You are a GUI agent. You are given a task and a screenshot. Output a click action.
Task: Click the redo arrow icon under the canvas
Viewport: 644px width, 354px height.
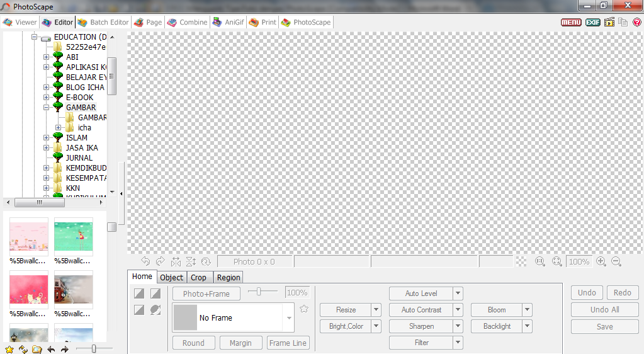(161, 261)
